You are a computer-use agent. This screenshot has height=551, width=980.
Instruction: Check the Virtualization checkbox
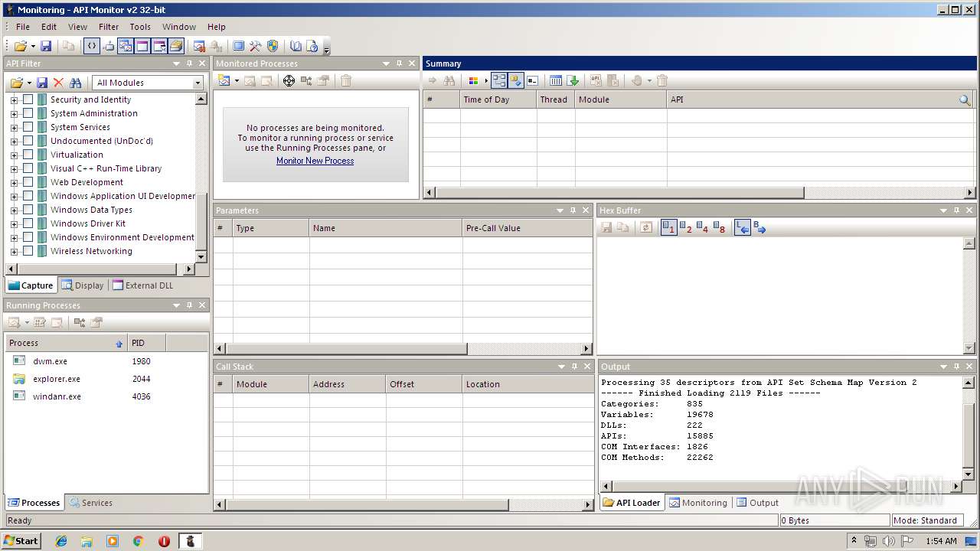[x=28, y=155]
